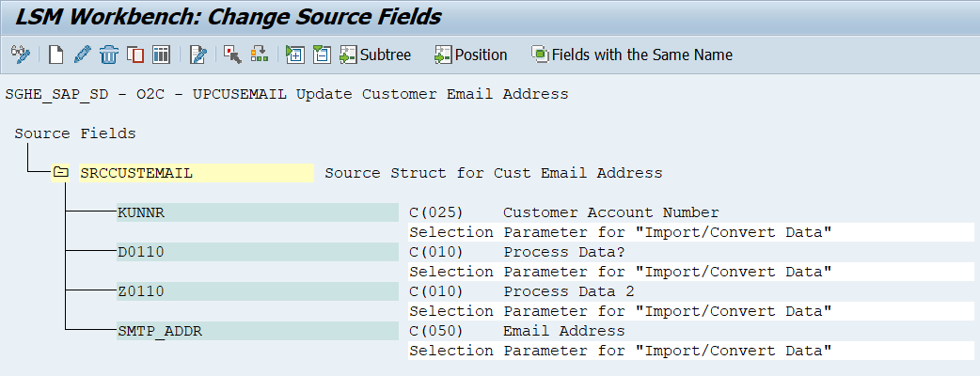Click the Move/reassign hierarchy icon

click(x=259, y=55)
